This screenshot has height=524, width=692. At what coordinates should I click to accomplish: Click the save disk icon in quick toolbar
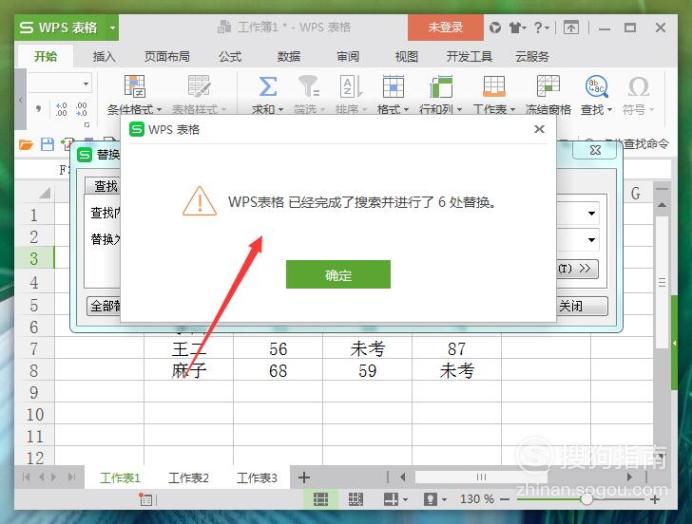(47, 144)
